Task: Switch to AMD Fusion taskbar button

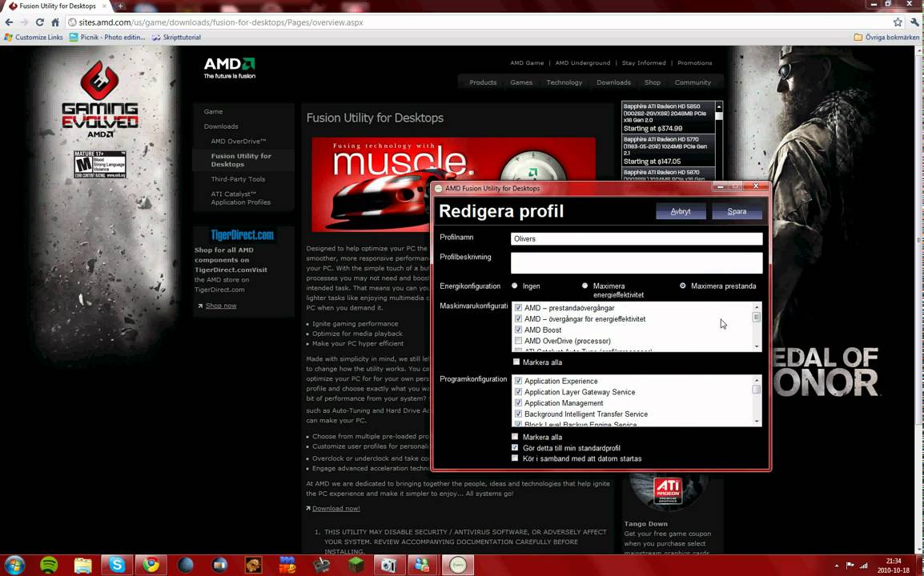Action: tap(458, 566)
